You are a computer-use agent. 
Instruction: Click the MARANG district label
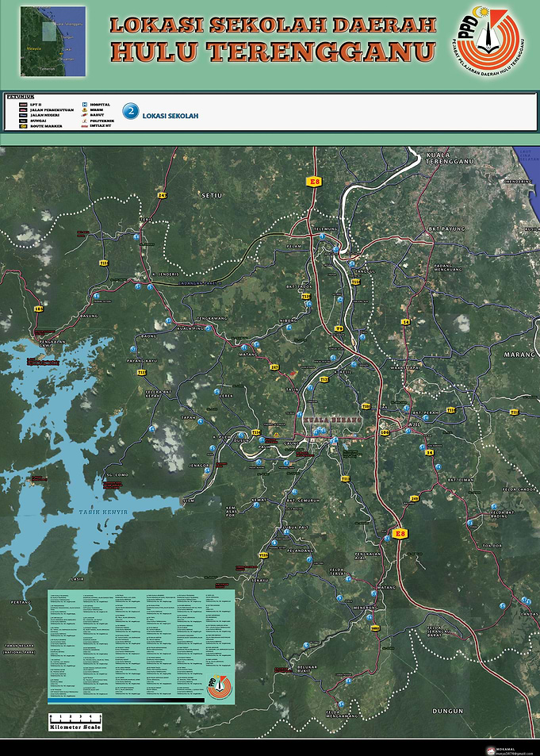click(x=519, y=355)
